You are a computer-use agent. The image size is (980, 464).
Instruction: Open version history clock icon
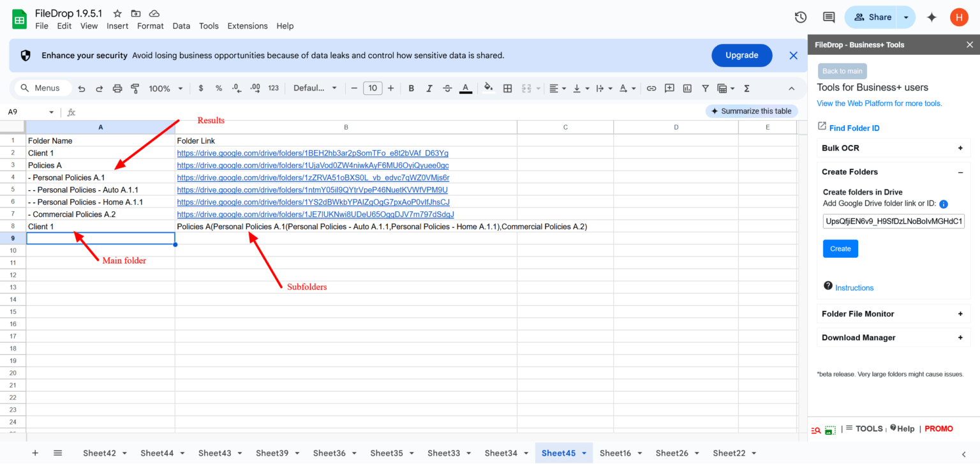pyautogui.click(x=801, y=17)
